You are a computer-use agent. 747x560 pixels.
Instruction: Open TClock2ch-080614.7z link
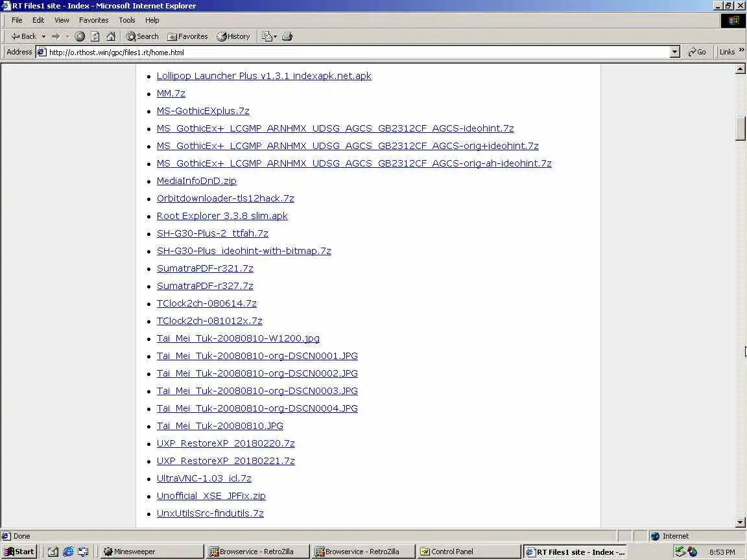coord(207,303)
